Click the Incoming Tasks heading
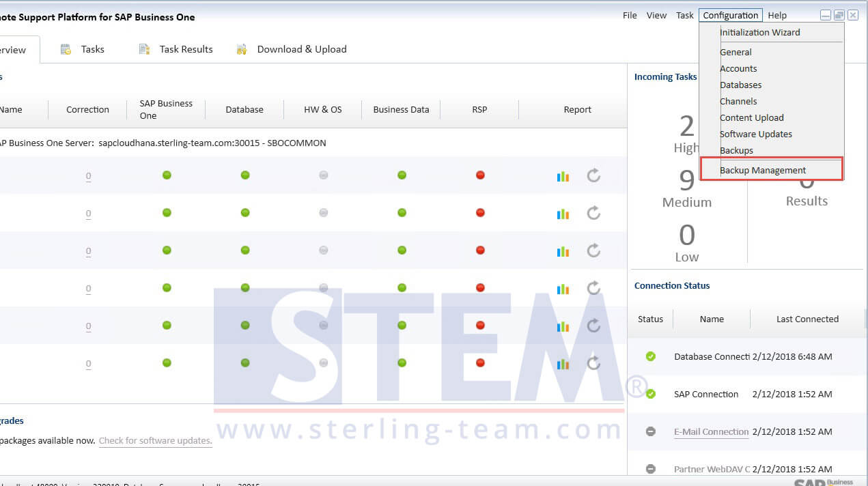868x486 pixels. [666, 76]
